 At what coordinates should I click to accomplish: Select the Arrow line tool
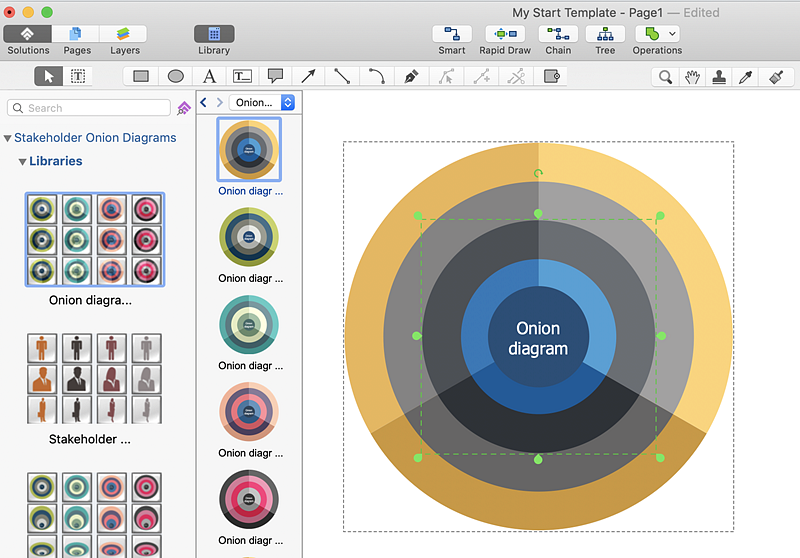[309, 76]
